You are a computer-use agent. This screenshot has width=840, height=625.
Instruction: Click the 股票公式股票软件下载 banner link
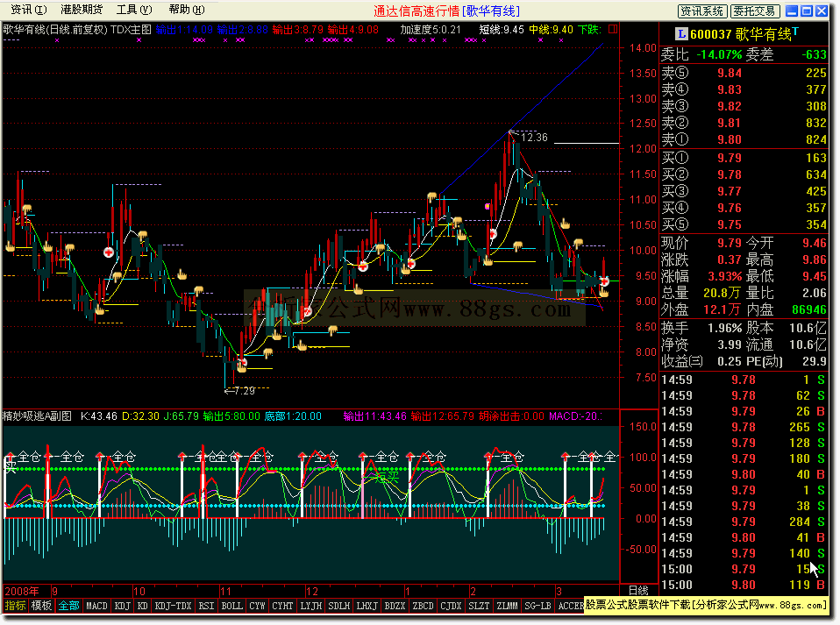(706, 605)
